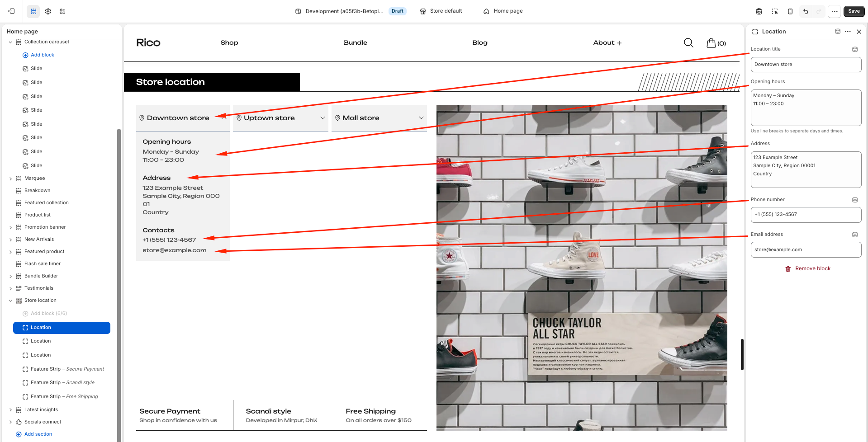Viewport: 868px width, 442px height.
Task: Click the sneaker wall store image
Action: click(582, 268)
